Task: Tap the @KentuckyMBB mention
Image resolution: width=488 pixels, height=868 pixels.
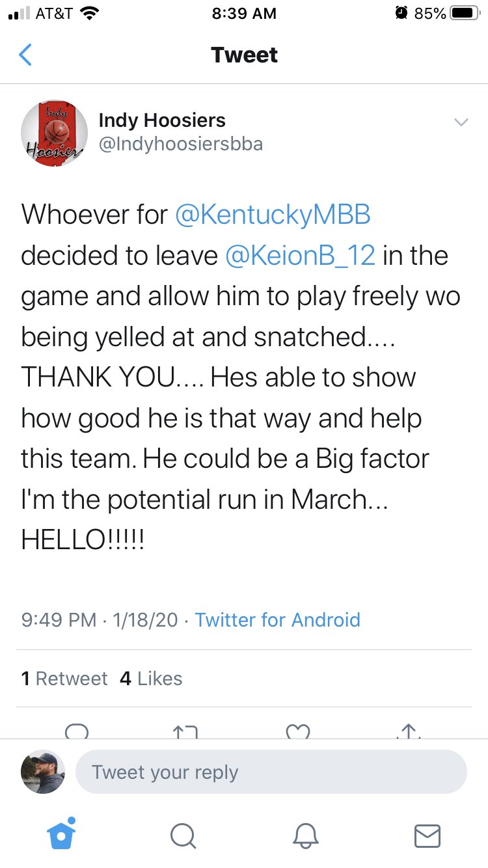Action: tap(273, 215)
